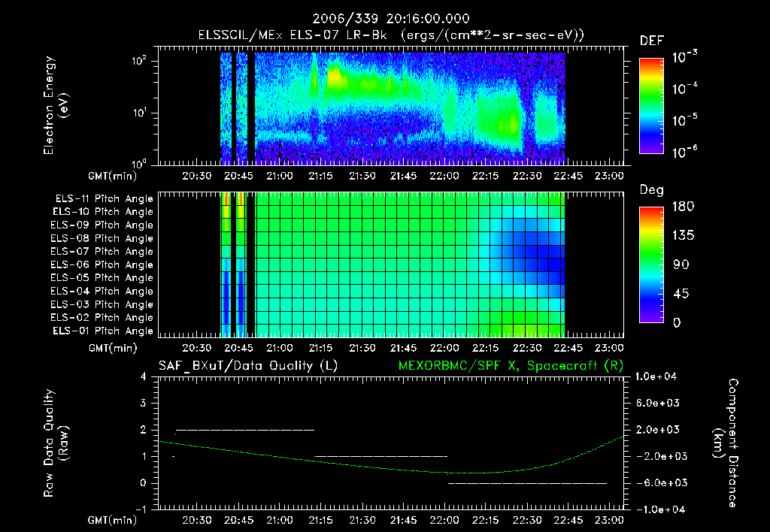The height and width of the screenshot is (532, 770).
Task: Select the "ELSSCIL/MEx ELS-07 LR-Bk" subtitle
Action: tap(293, 35)
